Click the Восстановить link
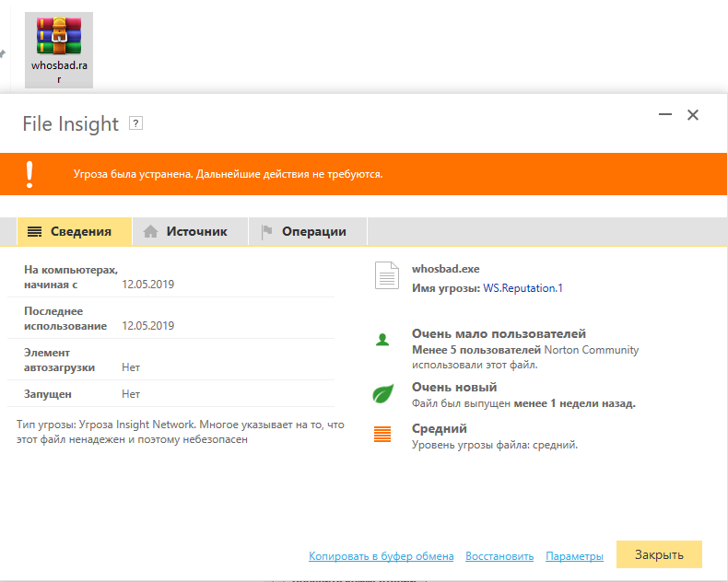Viewport: 728px width, 582px height. pyautogui.click(x=499, y=556)
